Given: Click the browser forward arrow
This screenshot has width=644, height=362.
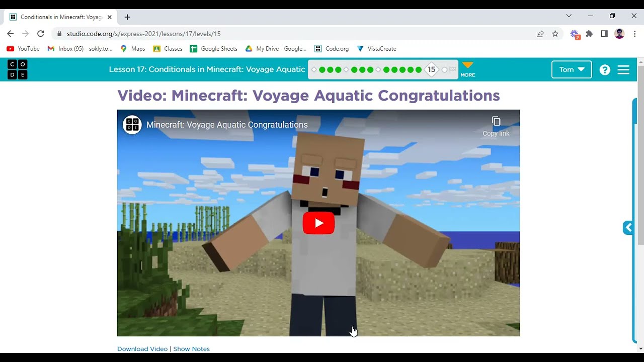Looking at the screenshot, I should click(26, 34).
